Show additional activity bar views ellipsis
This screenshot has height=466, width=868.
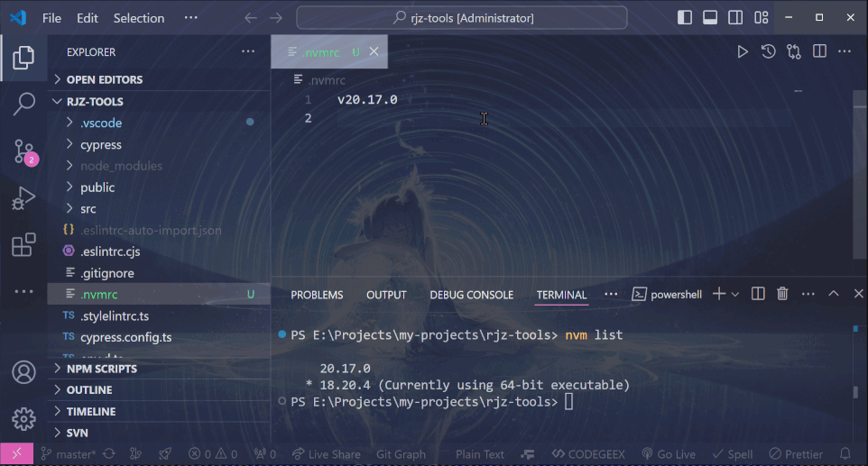click(x=23, y=291)
